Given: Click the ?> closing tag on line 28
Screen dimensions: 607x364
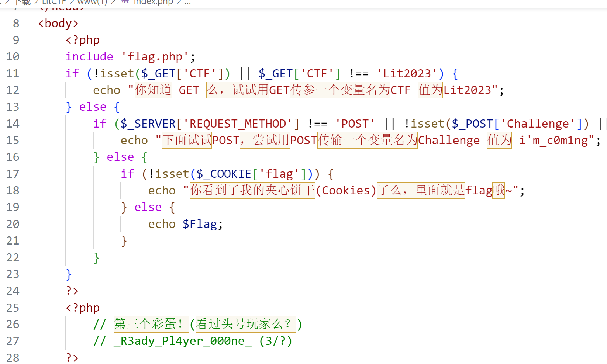Looking at the screenshot, I should click(x=72, y=357).
